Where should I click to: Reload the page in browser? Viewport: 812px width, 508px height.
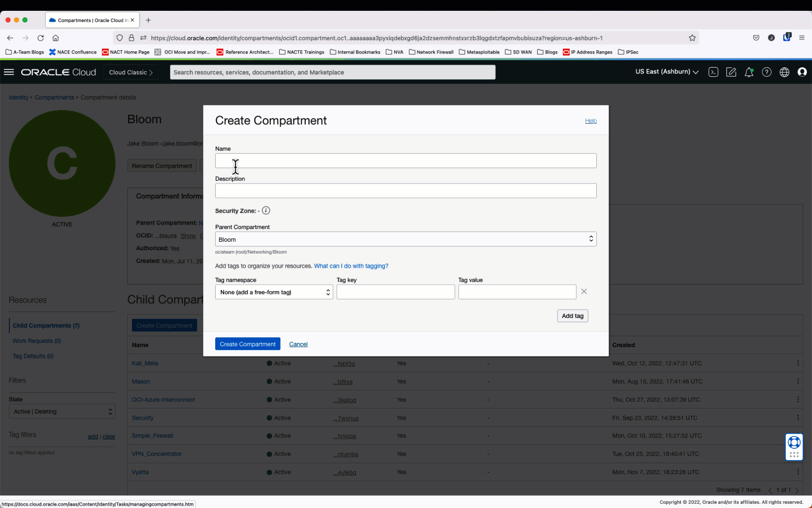(x=41, y=38)
